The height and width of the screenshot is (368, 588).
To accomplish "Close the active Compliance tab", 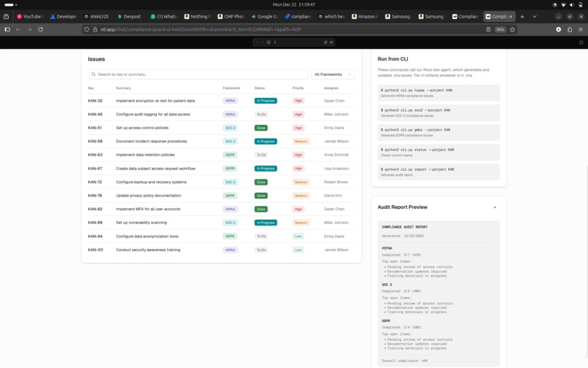I will pyautogui.click(x=511, y=17).
